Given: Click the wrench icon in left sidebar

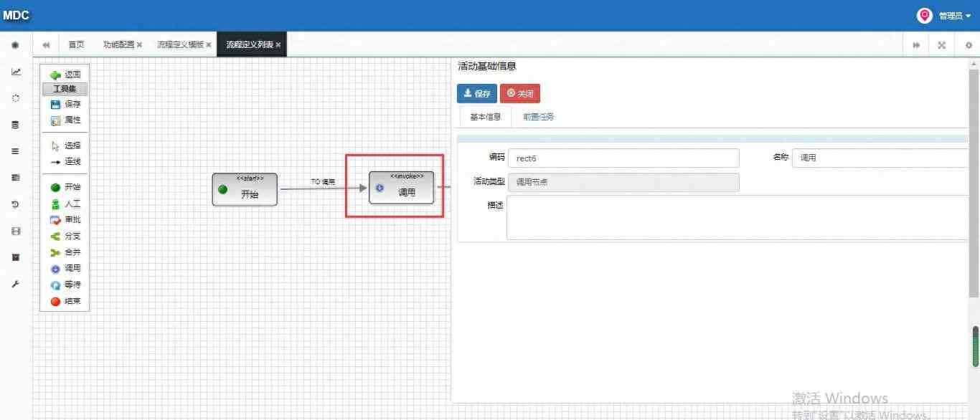Looking at the screenshot, I should tap(16, 284).
